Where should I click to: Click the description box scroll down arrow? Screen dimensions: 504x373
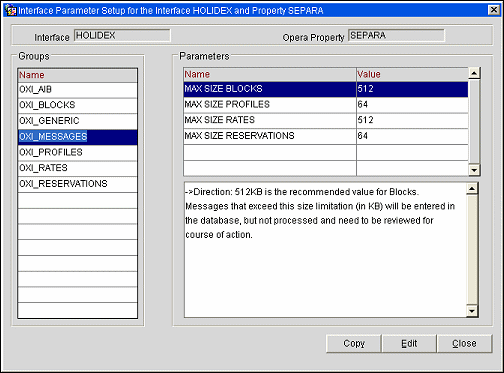472,311
